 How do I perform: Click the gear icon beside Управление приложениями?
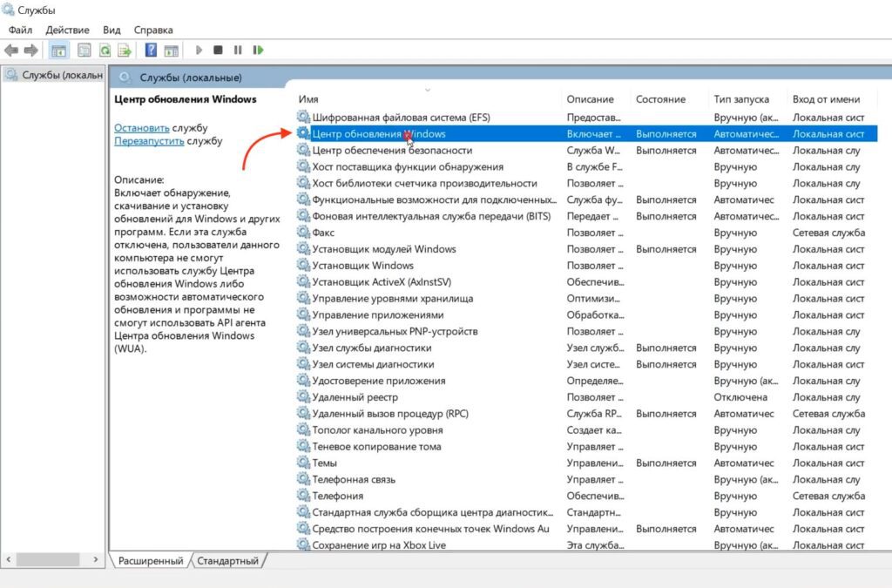pyautogui.click(x=303, y=314)
